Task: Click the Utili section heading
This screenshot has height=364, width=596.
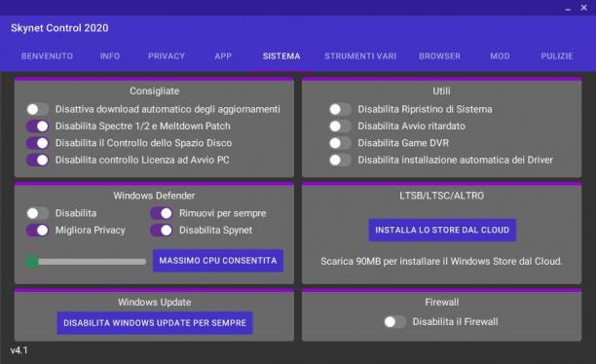Action: click(x=441, y=91)
